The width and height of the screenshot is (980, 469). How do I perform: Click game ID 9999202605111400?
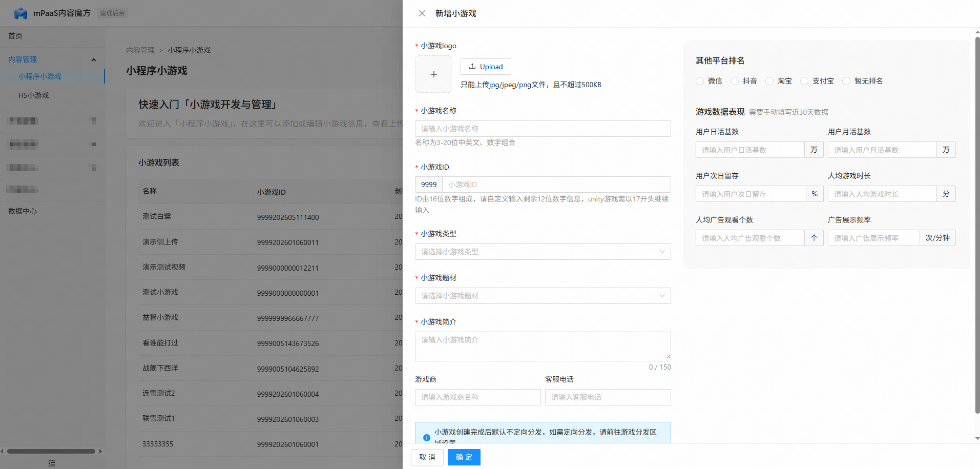click(288, 217)
